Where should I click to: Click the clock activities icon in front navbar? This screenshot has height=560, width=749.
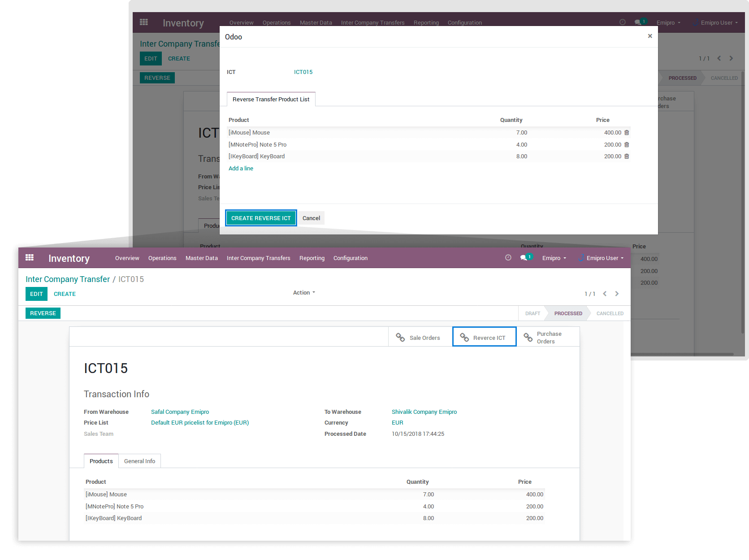click(x=508, y=258)
